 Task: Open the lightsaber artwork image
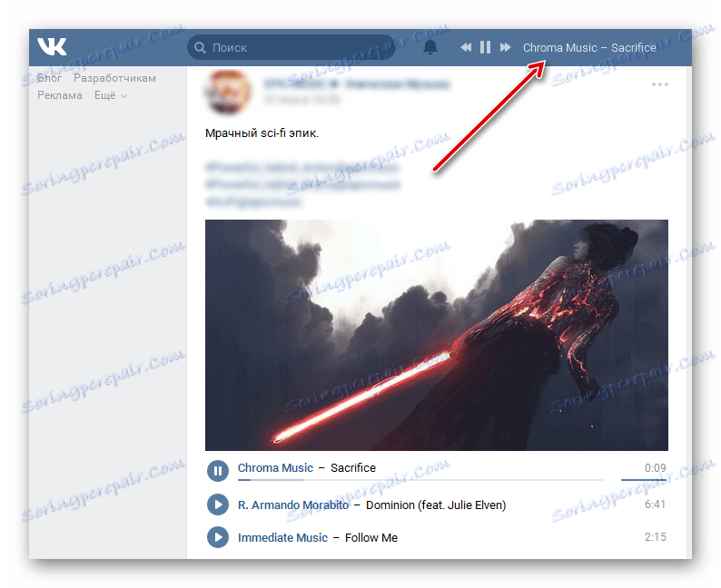tap(437, 335)
